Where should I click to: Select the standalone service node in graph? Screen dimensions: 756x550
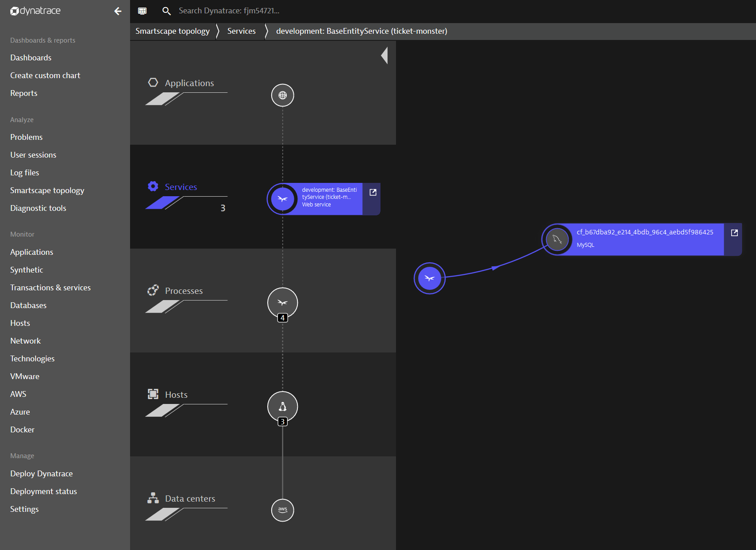[429, 278]
